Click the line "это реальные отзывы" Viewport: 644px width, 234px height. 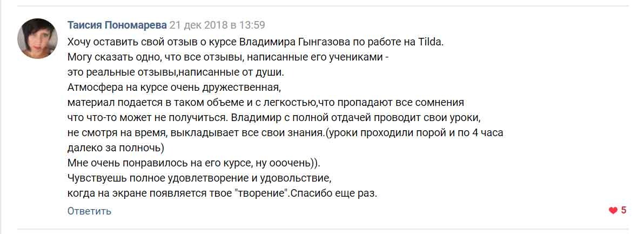click(x=176, y=72)
